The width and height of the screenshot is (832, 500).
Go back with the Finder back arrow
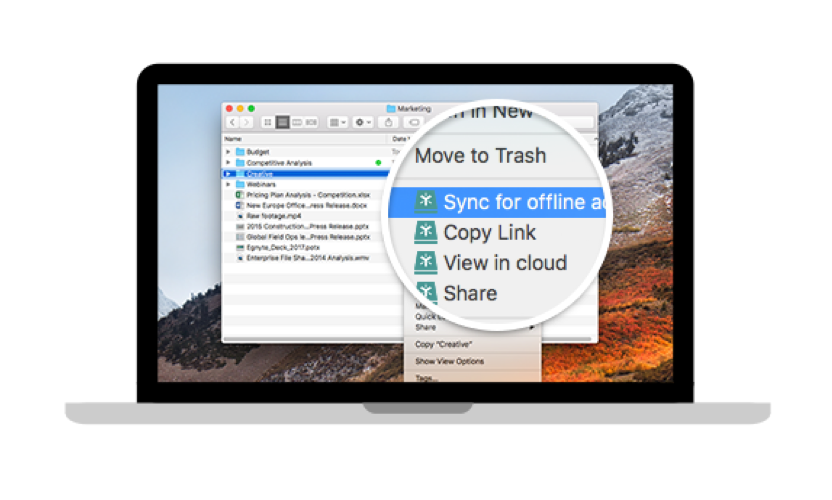(232, 123)
